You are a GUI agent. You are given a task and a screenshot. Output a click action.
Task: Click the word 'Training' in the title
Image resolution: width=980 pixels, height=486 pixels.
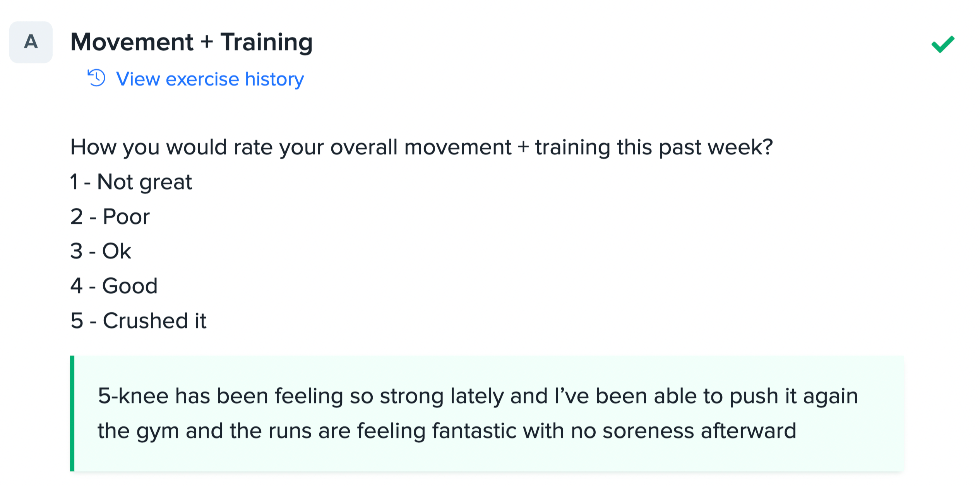(x=266, y=42)
